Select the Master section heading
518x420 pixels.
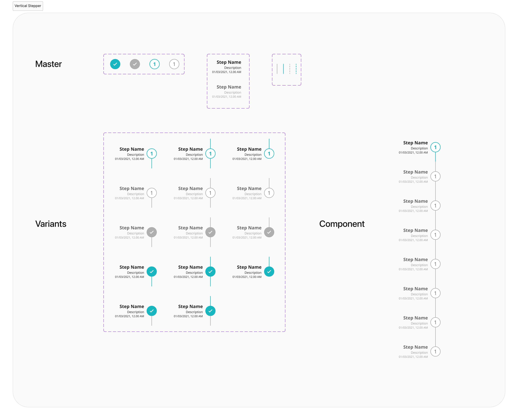(48, 64)
